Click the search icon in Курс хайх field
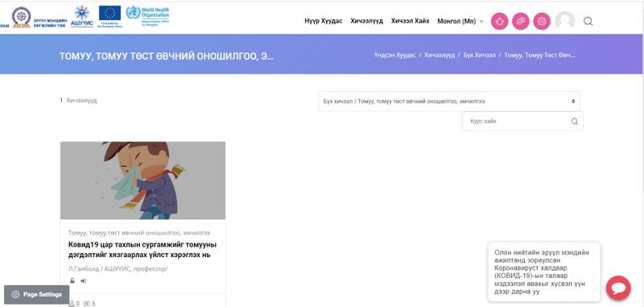The height and width of the screenshot is (307, 644). [x=575, y=121]
